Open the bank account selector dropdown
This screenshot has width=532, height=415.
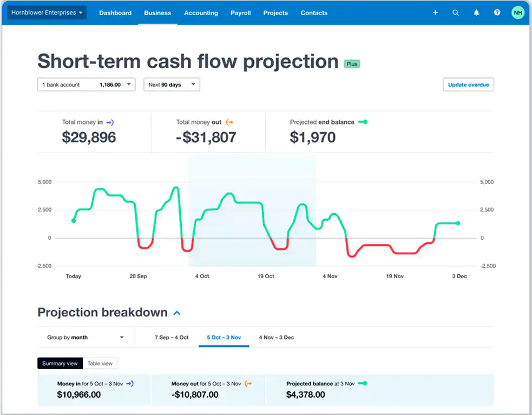[86, 84]
